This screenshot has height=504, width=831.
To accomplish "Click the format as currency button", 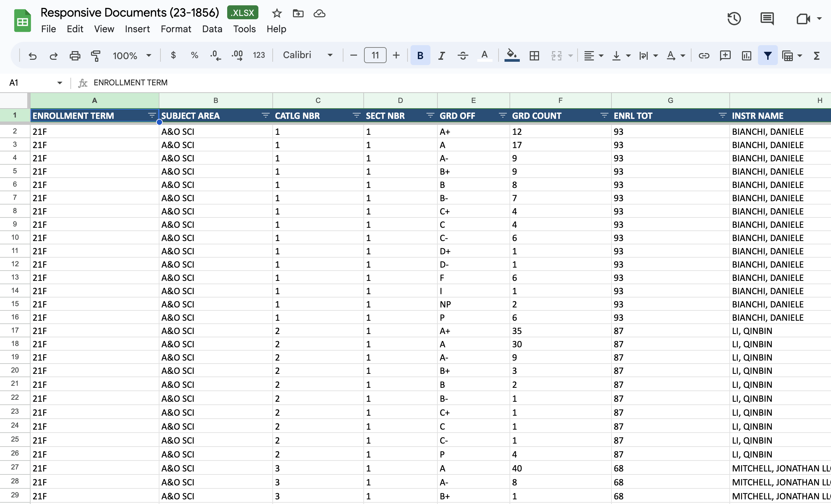I will coord(173,55).
